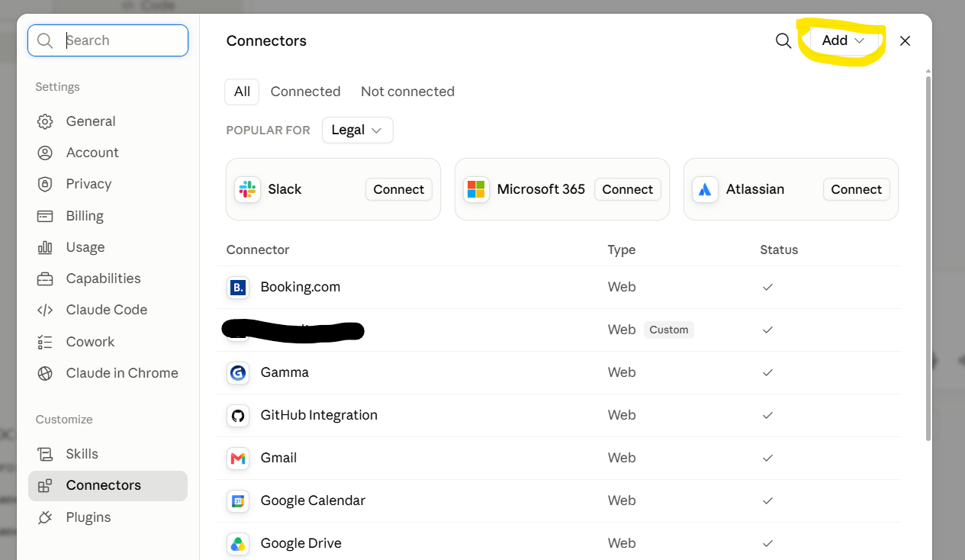The width and height of the screenshot is (965, 560).
Task: Select the All filter tab
Action: 242,92
